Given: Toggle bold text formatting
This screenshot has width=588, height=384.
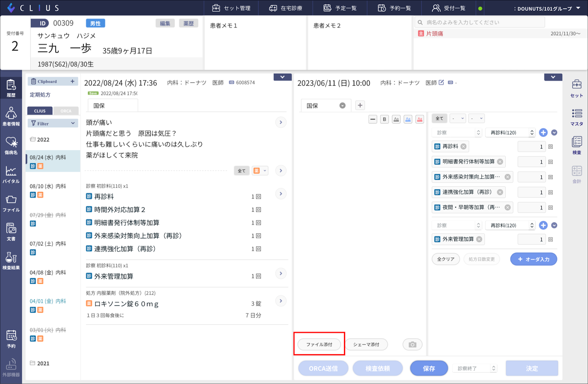Looking at the screenshot, I should (384, 119).
